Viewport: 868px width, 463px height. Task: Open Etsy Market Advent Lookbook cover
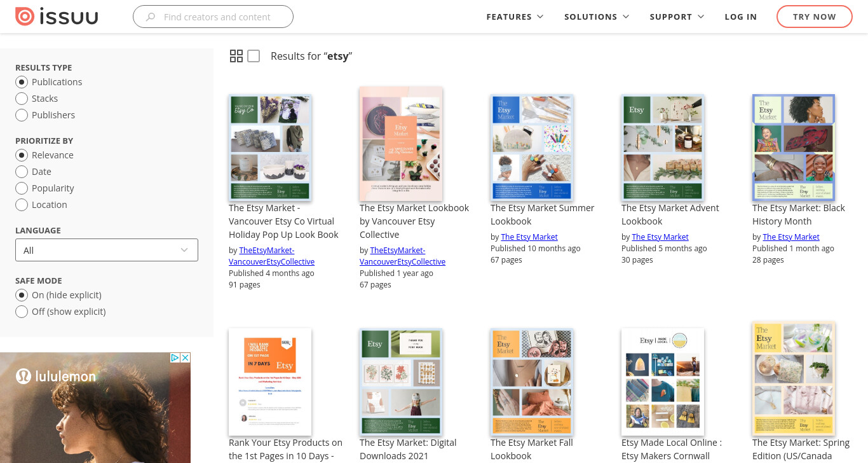click(663, 148)
